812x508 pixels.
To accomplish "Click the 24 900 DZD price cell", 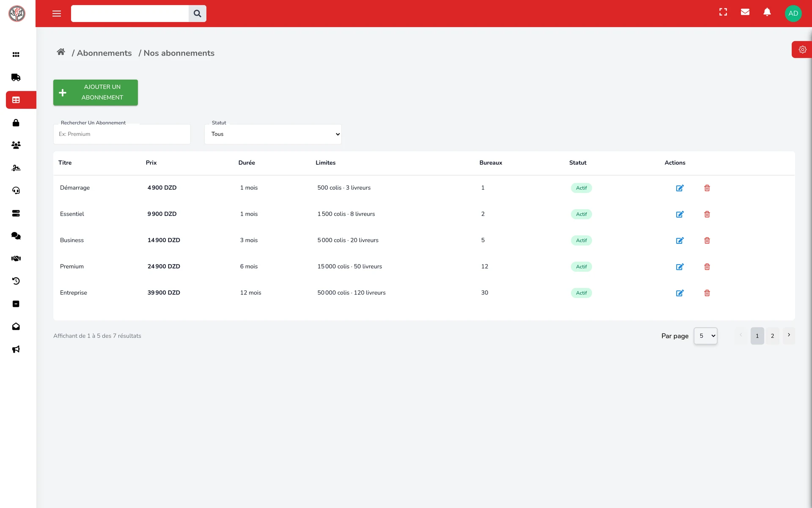I will [x=164, y=266].
